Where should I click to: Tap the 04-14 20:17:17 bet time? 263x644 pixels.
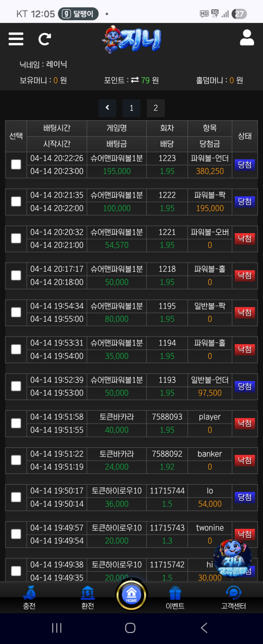coord(57,269)
